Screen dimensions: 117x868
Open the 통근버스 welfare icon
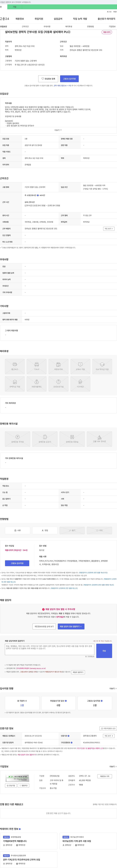pos(15,367)
